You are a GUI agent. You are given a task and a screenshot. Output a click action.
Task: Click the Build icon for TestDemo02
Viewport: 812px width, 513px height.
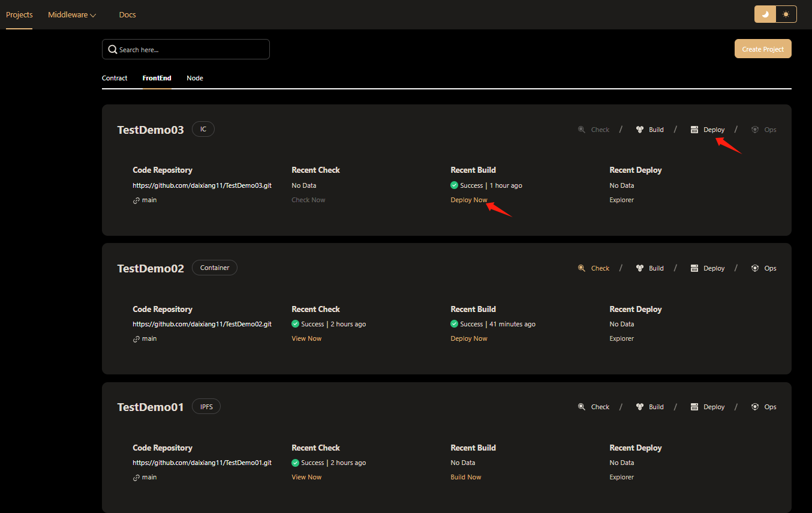pos(640,268)
